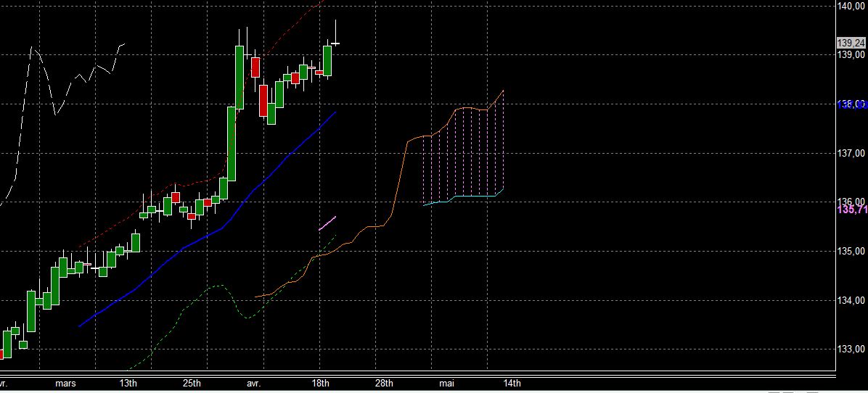Image resolution: width=868 pixels, height=393 pixels.
Task: Click the 18th date label
Action: click(321, 383)
